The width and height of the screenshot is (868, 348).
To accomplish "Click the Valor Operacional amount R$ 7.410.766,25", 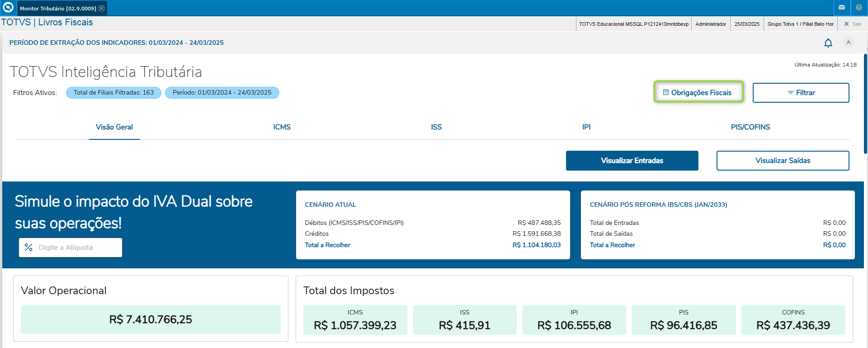I will point(151,319).
